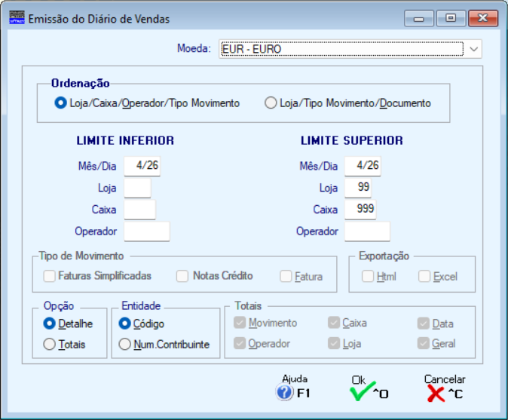Viewport: 508px width, 420px height.
Task: Tick the Notas Crédito checkbox
Action: tap(182, 277)
